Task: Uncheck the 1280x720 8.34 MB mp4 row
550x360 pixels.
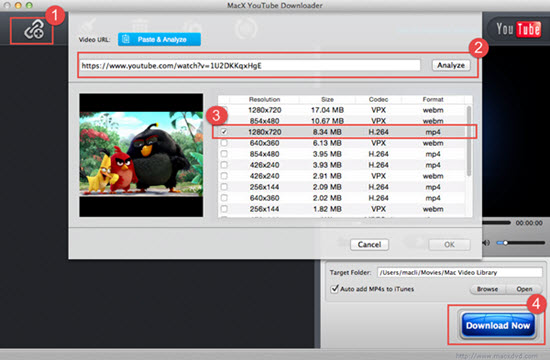Action: click(x=224, y=132)
